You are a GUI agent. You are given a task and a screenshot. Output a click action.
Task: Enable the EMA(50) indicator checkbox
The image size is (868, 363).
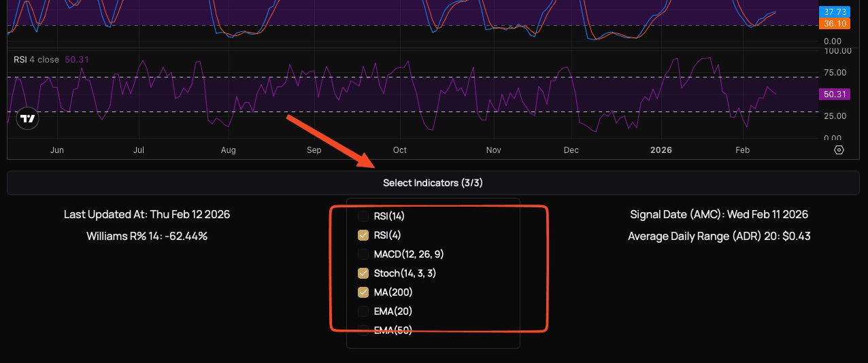click(x=363, y=330)
